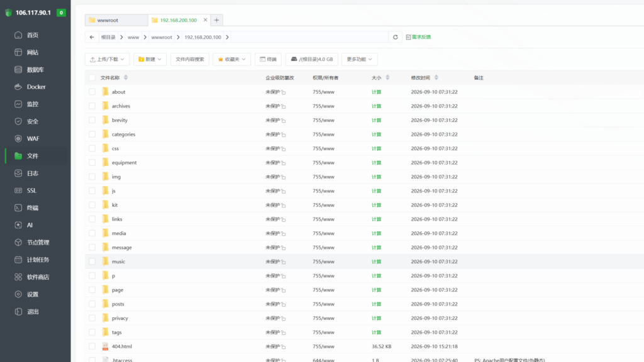Select the brevity folder checkbox
The image size is (644, 362).
pos(92,120)
